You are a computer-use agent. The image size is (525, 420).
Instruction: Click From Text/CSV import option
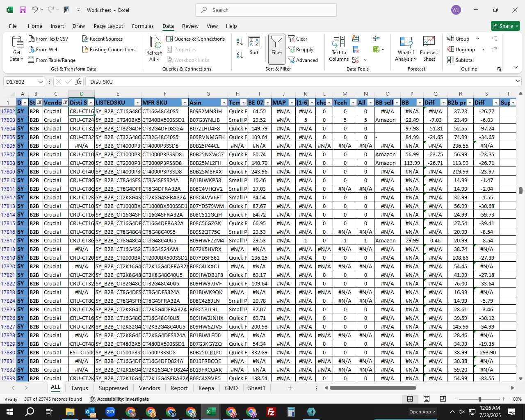(48, 39)
